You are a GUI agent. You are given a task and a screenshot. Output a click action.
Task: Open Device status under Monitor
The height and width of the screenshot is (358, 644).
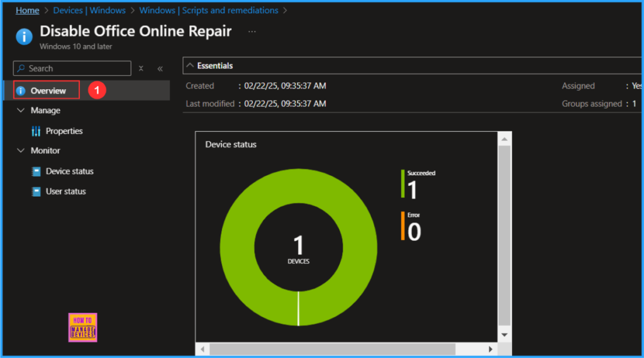click(69, 171)
